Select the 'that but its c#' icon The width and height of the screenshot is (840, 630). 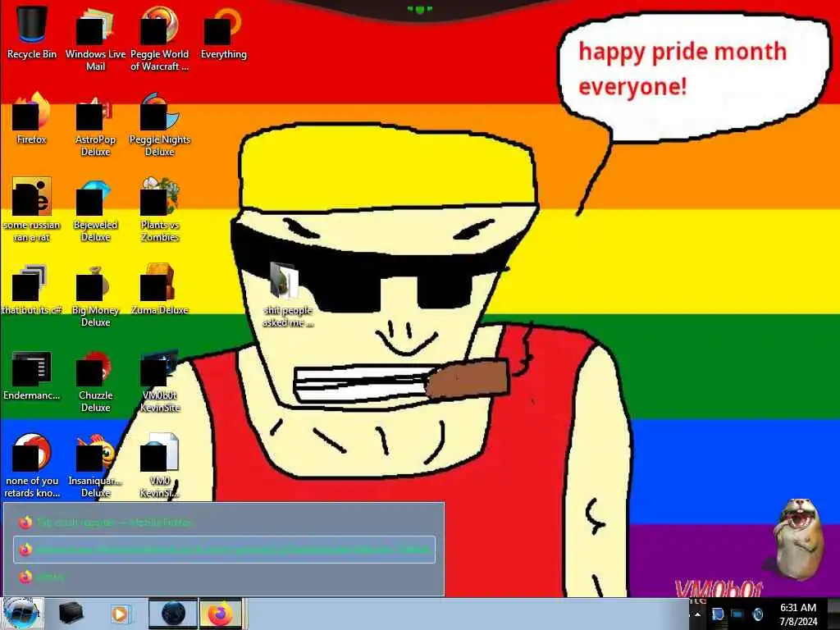click(x=32, y=290)
